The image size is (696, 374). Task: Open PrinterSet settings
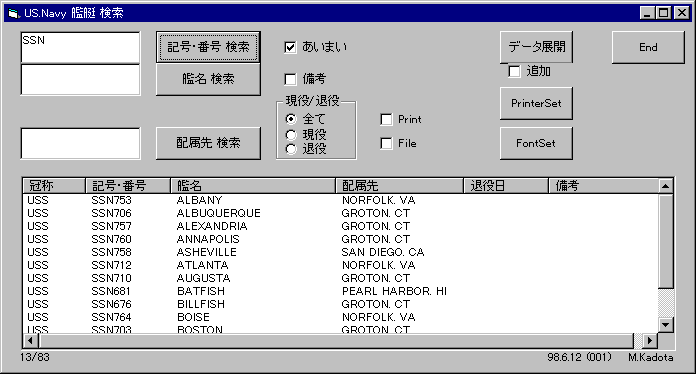536,103
